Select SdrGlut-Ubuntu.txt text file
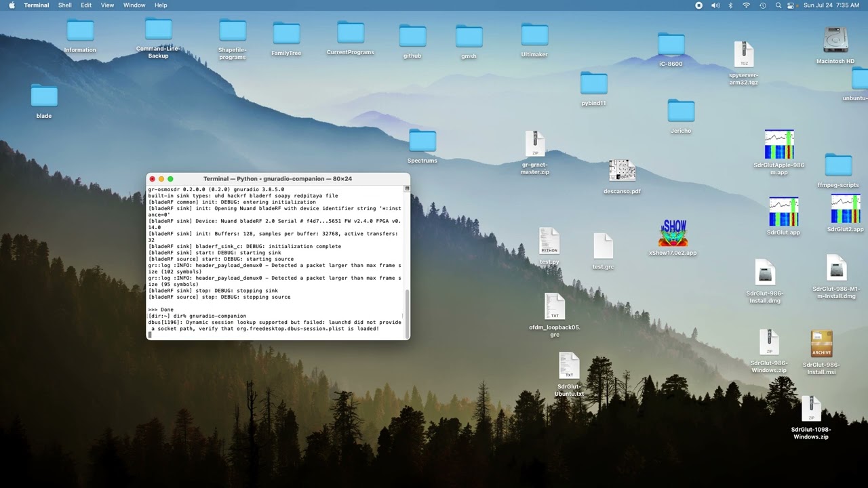Viewport: 868px width, 488px height. (x=569, y=366)
